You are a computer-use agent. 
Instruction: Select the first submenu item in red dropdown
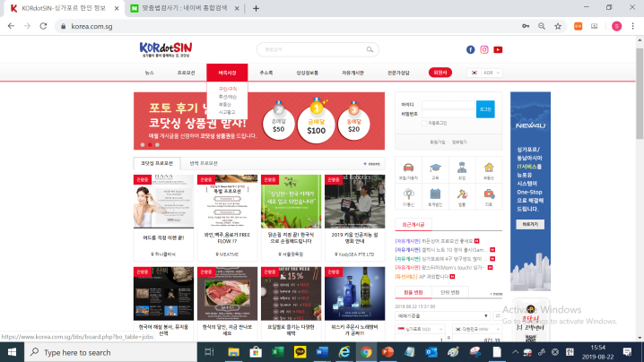click(227, 89)
